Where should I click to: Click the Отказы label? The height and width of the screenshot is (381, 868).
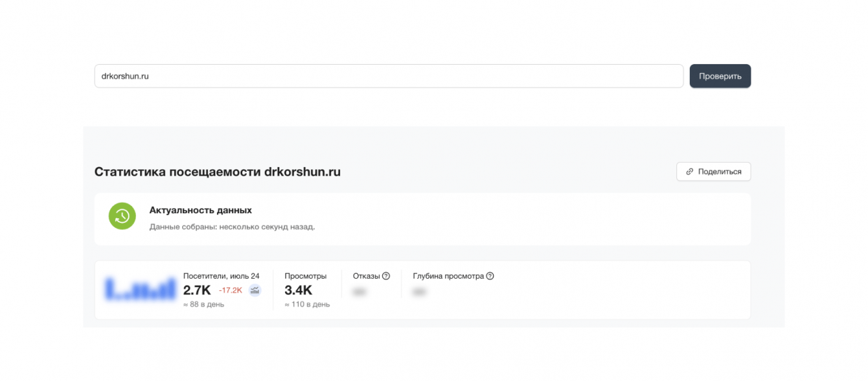click(x=366, y=276)
